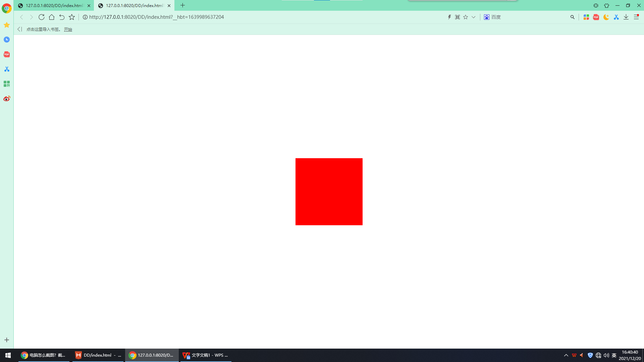
Task: Close the first index.html tab
Action: 89,6
